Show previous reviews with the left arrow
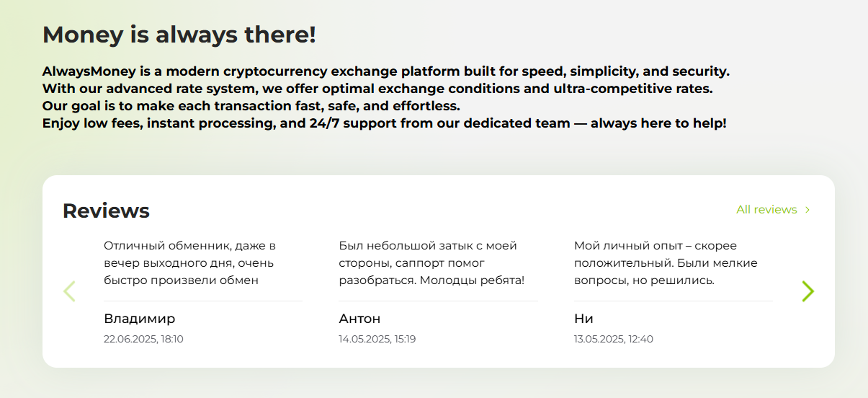The width and height of the screenshot is (868, 398). tap(69, 291)
